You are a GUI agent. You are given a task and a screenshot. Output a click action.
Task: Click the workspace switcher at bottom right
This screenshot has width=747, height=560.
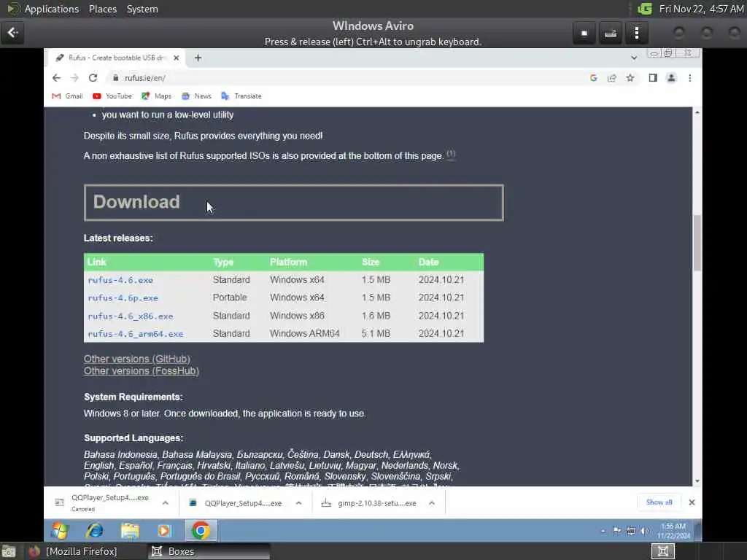(x=662, y=551)
